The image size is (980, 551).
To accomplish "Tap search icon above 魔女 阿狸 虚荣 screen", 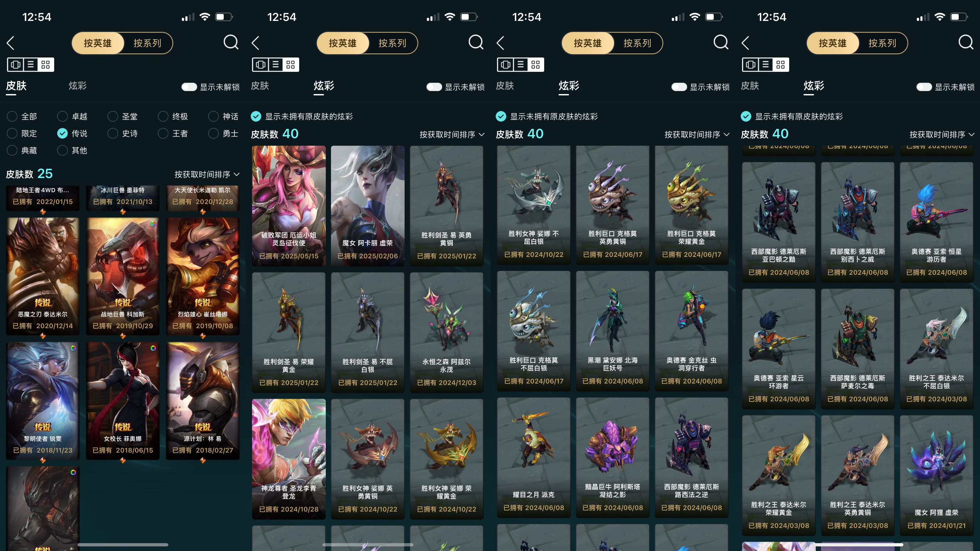I will tap(966, 43).
